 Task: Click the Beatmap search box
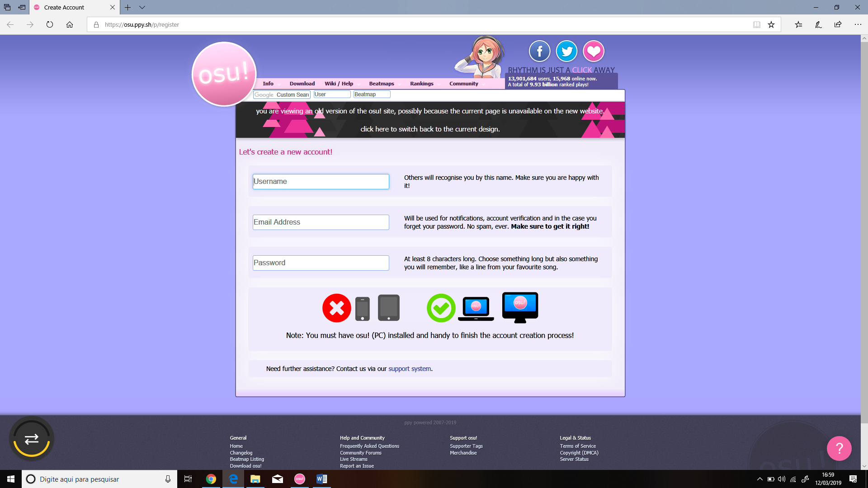(371, 94)
